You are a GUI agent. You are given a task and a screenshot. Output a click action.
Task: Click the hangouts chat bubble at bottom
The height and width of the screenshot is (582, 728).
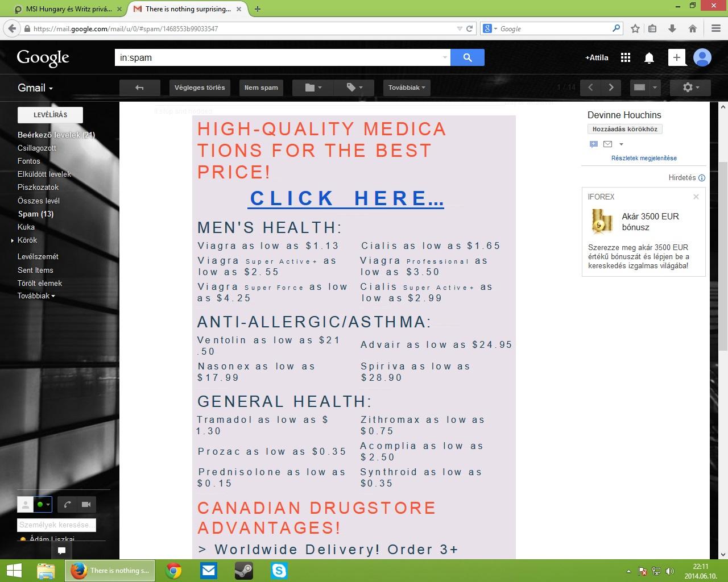point(61,550)
